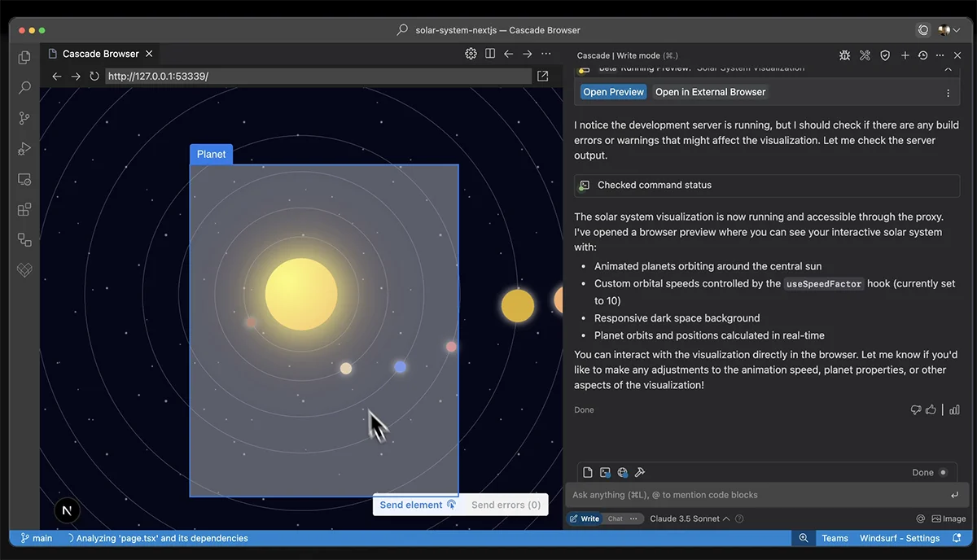Viewport: 977px width, 560px height.
Task: Split the editor to the right
Action: 490,54
